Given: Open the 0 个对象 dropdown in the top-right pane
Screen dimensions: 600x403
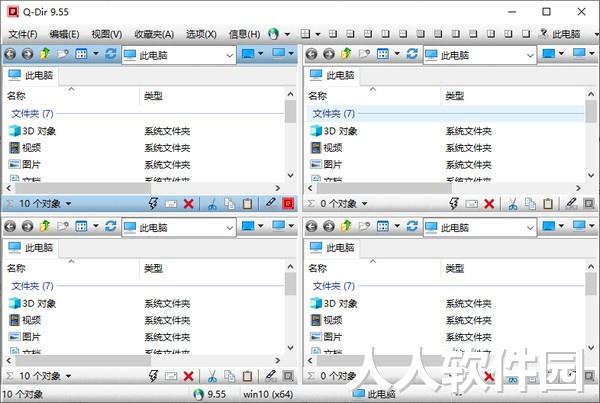Looking at the screenshot, I should 343,204.
